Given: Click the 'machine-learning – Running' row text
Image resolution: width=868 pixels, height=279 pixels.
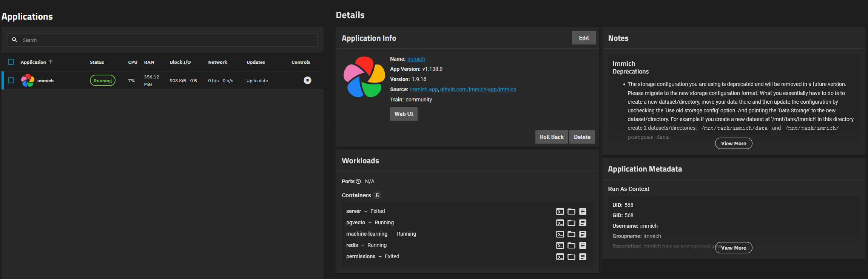Looking at the screenshot, I should tap(381, 234).
